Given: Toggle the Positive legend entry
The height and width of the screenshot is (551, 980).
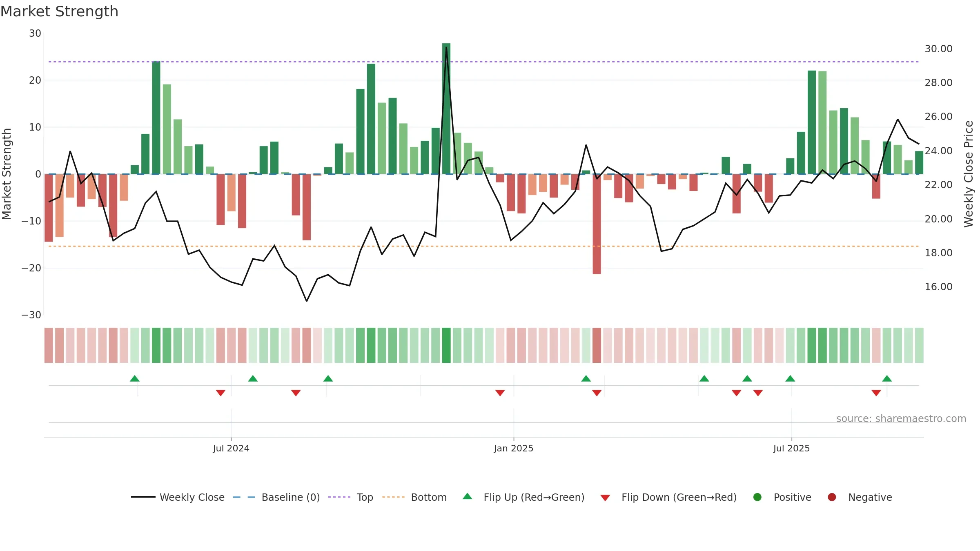Looking at the screenshot, I should [x=782, y=497].
